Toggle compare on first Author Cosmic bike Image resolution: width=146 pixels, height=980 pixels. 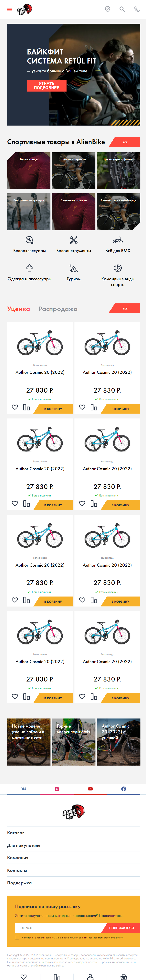click(x=26, y=407)
